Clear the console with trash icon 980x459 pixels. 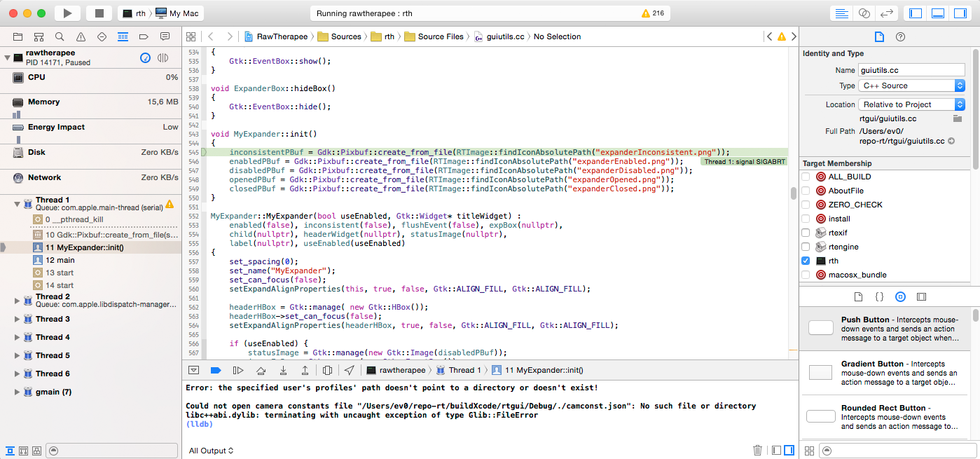757,450
